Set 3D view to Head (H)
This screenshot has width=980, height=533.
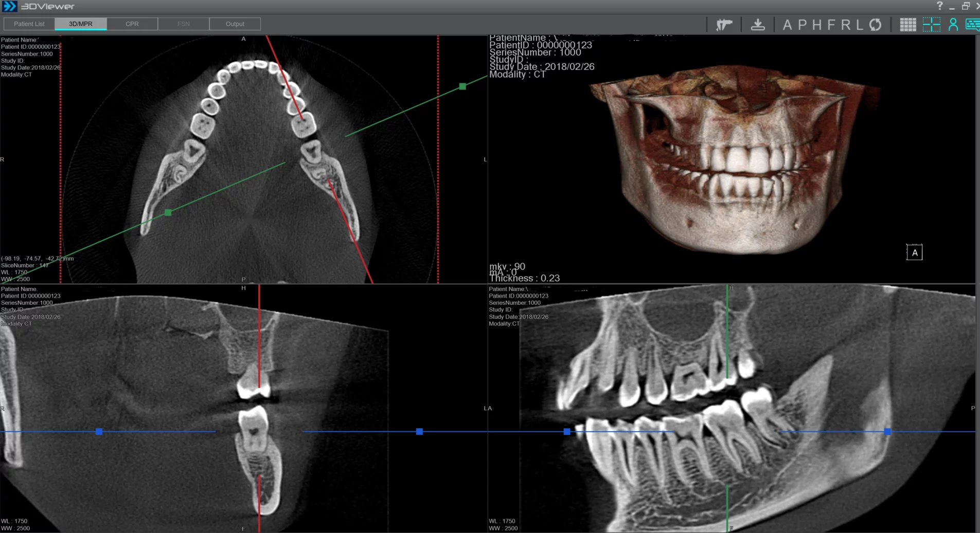pyautogui.click(x=817, y=25)
